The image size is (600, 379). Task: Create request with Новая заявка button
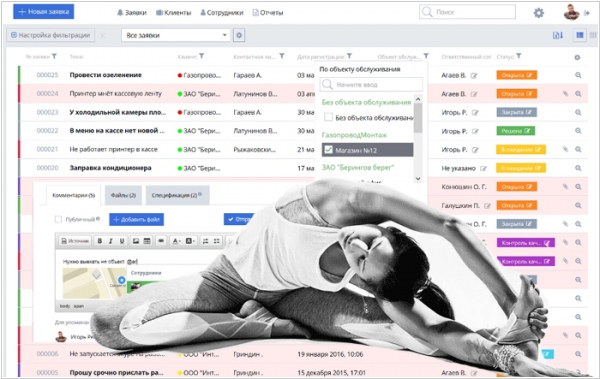click(44, 12)
